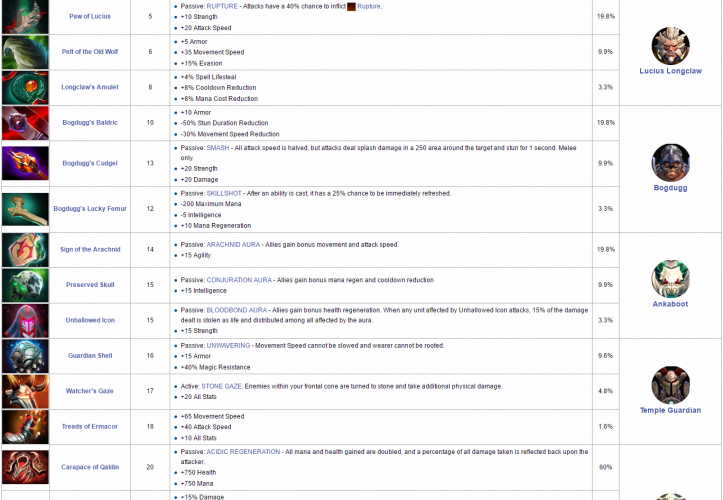Click the Unhallowed Icon name link
The image size is (723, 500).
tap(91, 320)
